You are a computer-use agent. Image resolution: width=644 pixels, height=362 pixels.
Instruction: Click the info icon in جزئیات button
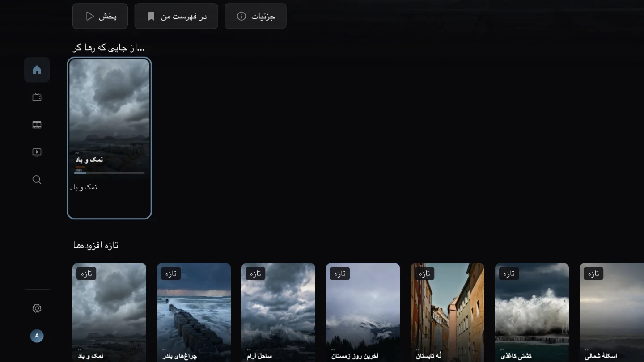coord(241,16)
